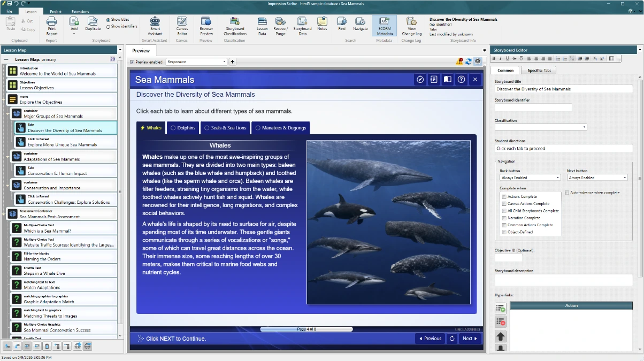Select the Manatees & Dugongs tab
This screenshot has height=361, width=644.
[280, 128]
